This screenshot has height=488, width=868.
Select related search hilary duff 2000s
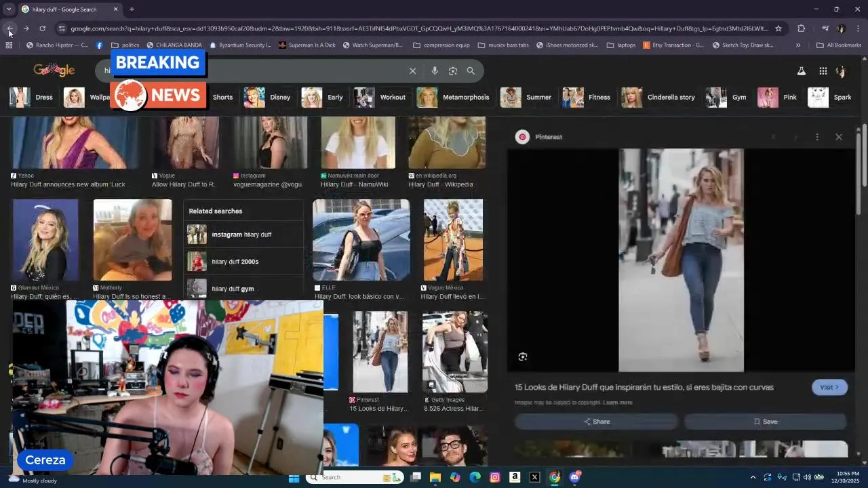point(243,262)
